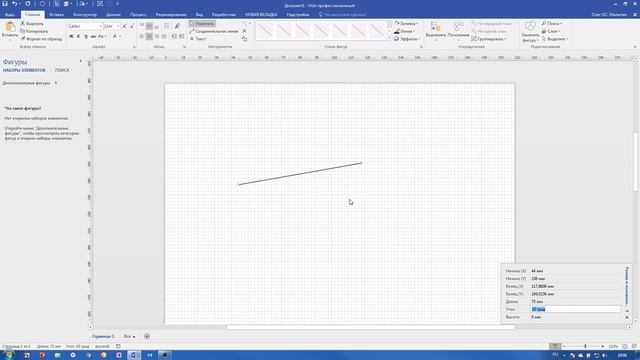Toggle bold Ж formatting

pyautogui.click(x=71, y=36)
